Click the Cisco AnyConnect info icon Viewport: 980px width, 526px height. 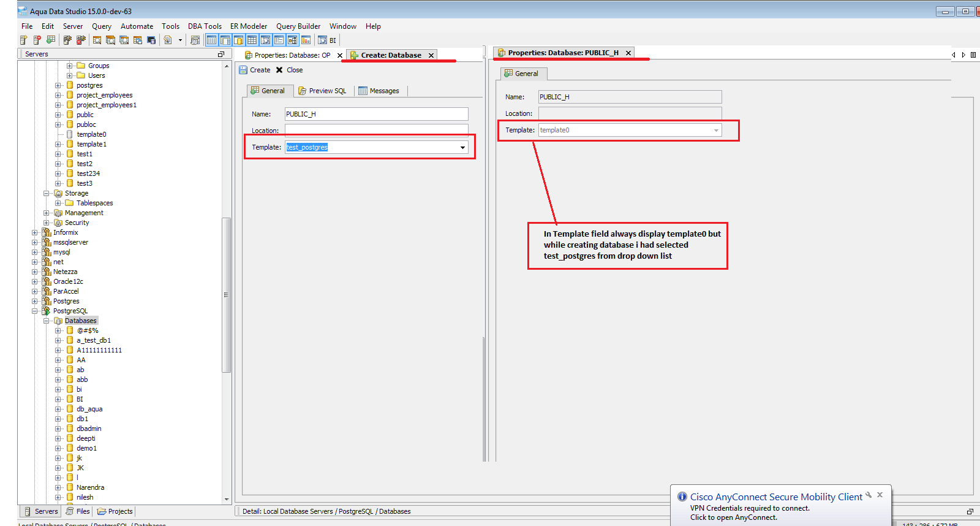[x=682, y=497]
